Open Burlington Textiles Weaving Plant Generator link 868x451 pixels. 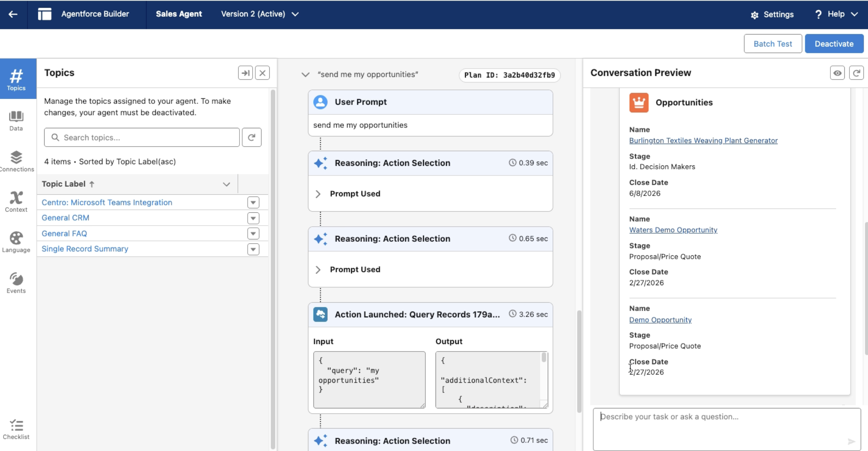[x=703, y=140]
